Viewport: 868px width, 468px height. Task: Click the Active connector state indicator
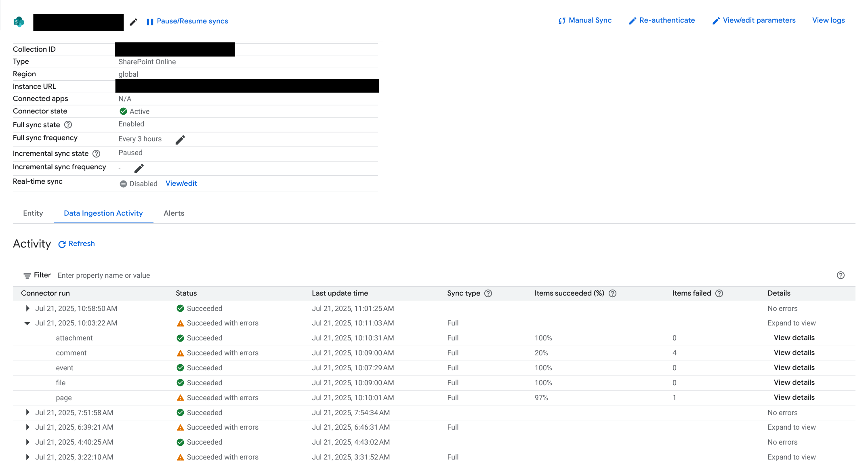pyautogui.click(x=123, y=111)
